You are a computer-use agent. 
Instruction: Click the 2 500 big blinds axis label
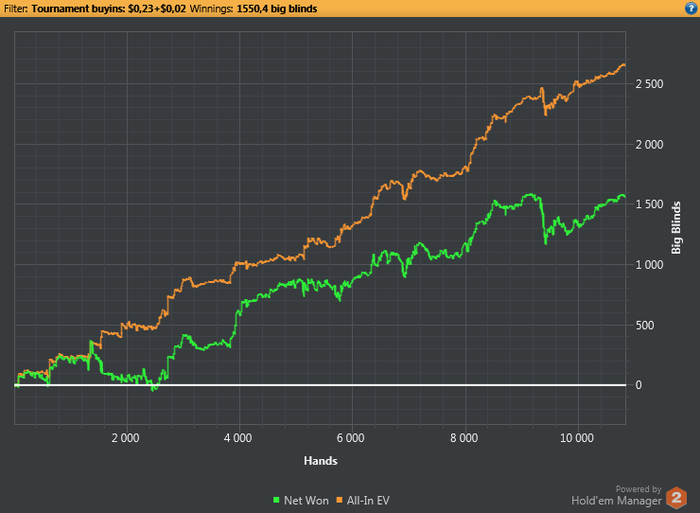(650, 84)
